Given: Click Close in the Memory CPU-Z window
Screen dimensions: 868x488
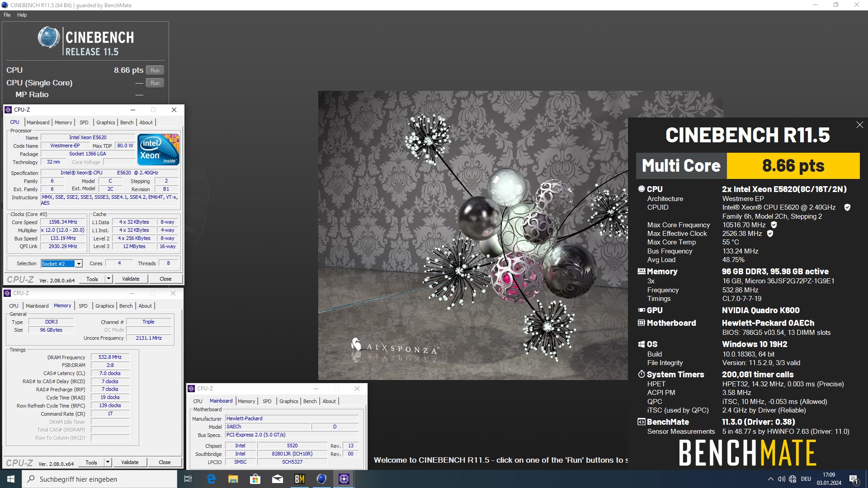Looking at the screenshot, I should (x=165, y=462).
